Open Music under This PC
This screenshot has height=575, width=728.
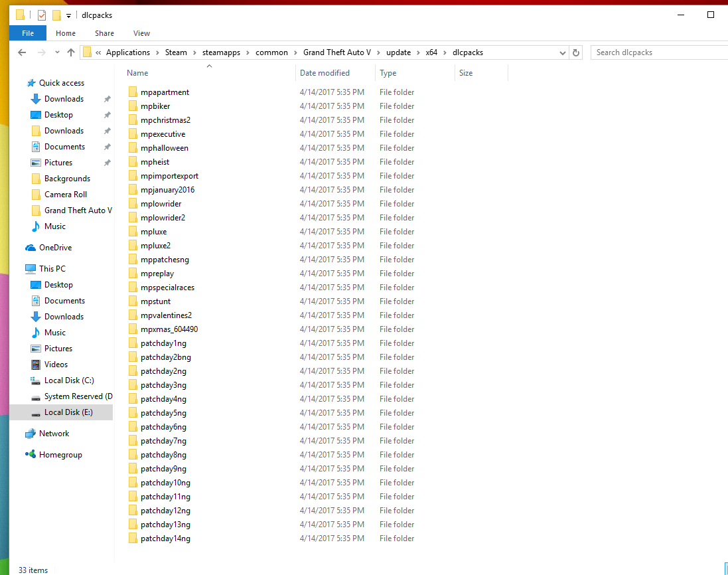pos(55,333)
